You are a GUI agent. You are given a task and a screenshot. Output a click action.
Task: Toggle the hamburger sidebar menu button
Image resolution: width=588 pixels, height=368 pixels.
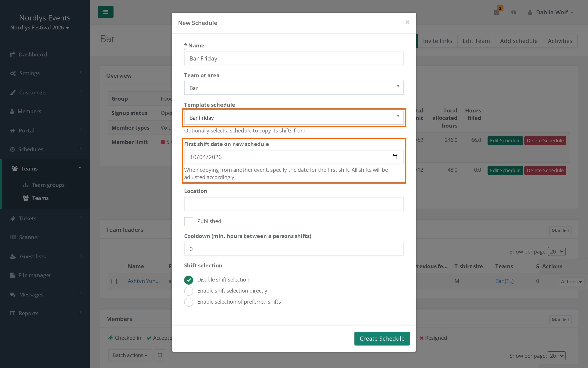tap(105, 12)
